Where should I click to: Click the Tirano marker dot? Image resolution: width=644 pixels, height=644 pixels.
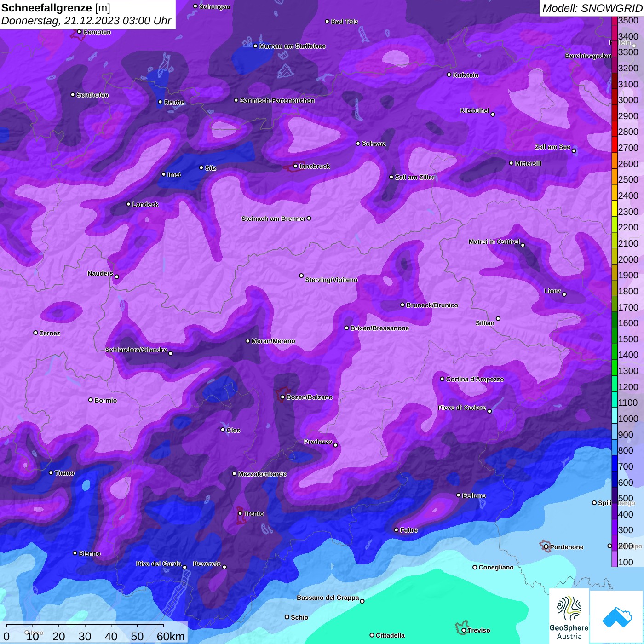[51, 473]
